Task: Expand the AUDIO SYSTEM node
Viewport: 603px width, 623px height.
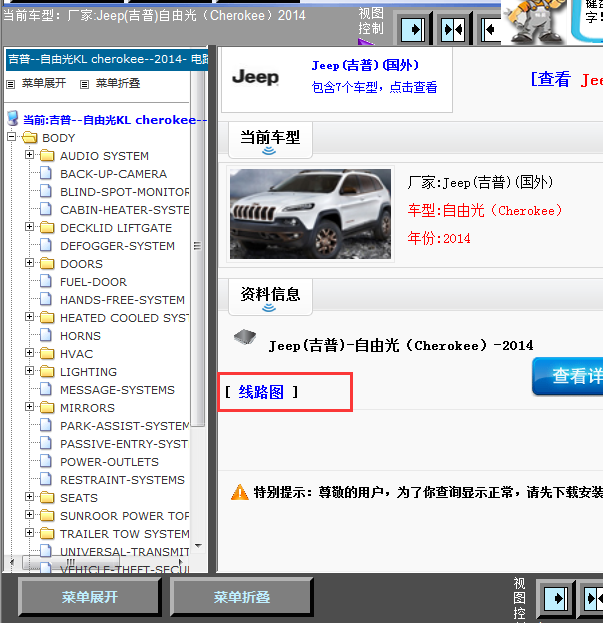Action: pos(29,155)
